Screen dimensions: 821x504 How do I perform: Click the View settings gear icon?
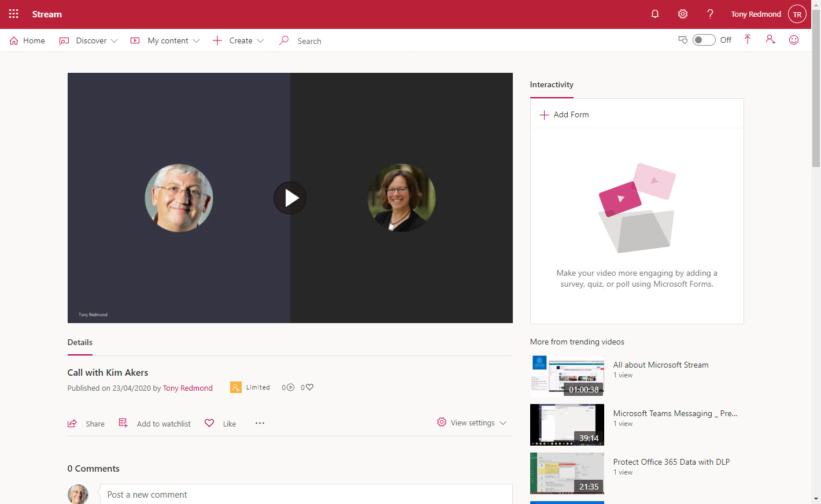442,423
